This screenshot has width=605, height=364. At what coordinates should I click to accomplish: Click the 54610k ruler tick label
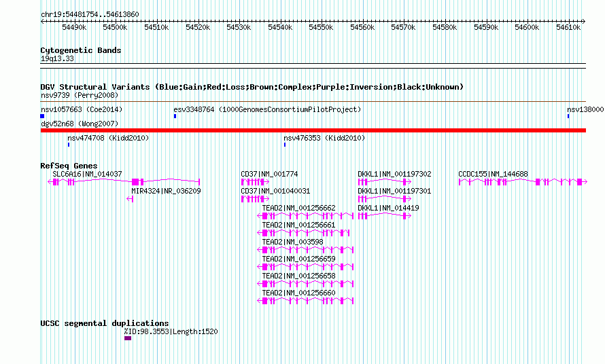[x=568, y=27]
